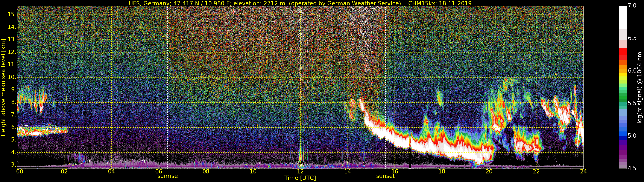Viewport: 644px width, 182px height.
Task: Click the height axis tick '13.'
Action: (x=12, y=40)
